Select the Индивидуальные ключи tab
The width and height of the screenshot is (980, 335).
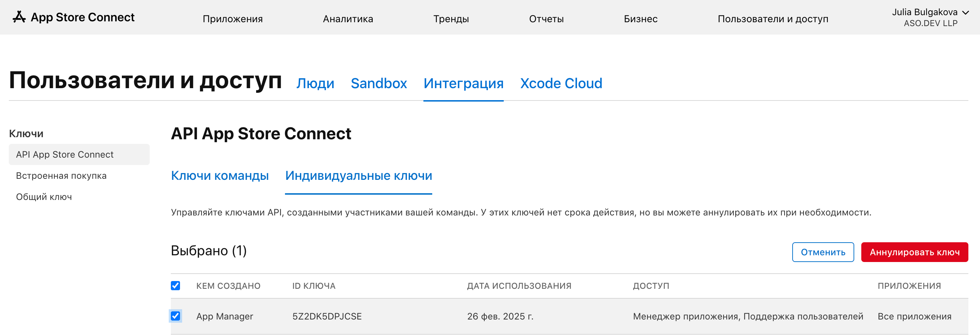(358, 176)
